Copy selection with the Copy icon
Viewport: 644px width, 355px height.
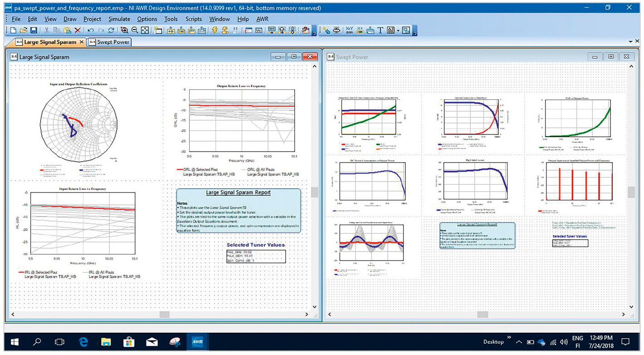(57, 30)
